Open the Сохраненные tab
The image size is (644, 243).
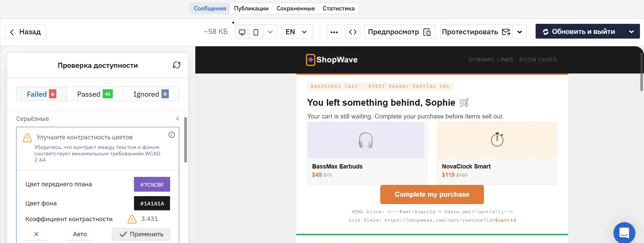coord(296,8)
